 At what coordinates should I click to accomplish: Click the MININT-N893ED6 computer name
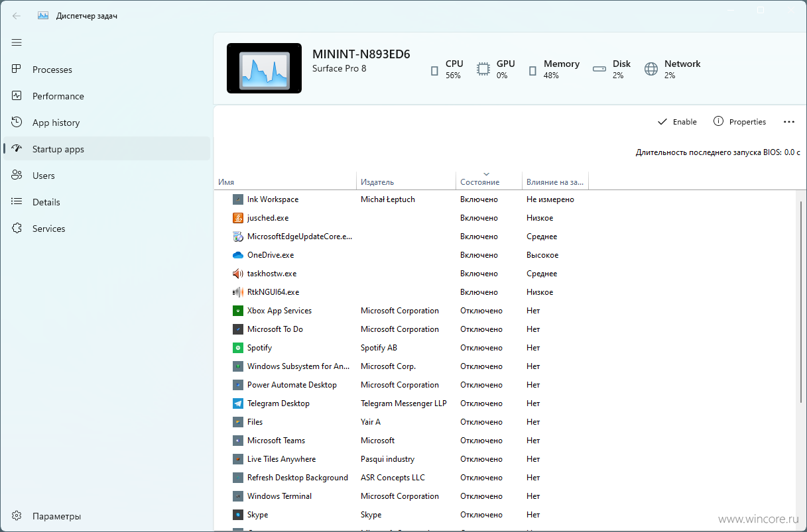pos(361,54)
